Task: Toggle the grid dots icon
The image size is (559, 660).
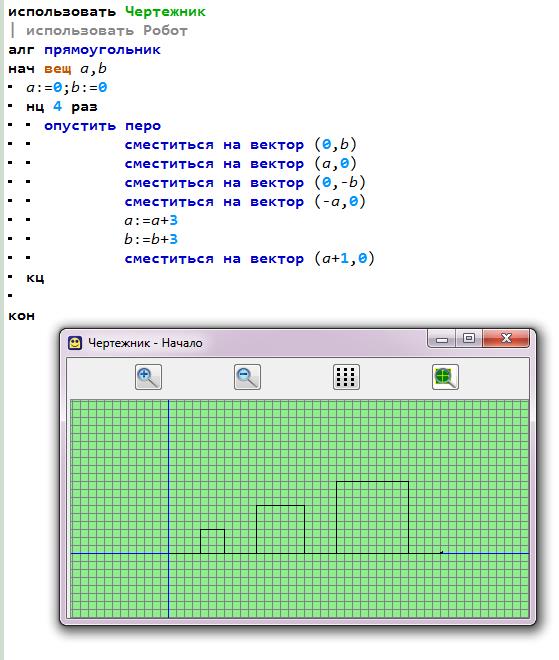Action: coord(346,377)
